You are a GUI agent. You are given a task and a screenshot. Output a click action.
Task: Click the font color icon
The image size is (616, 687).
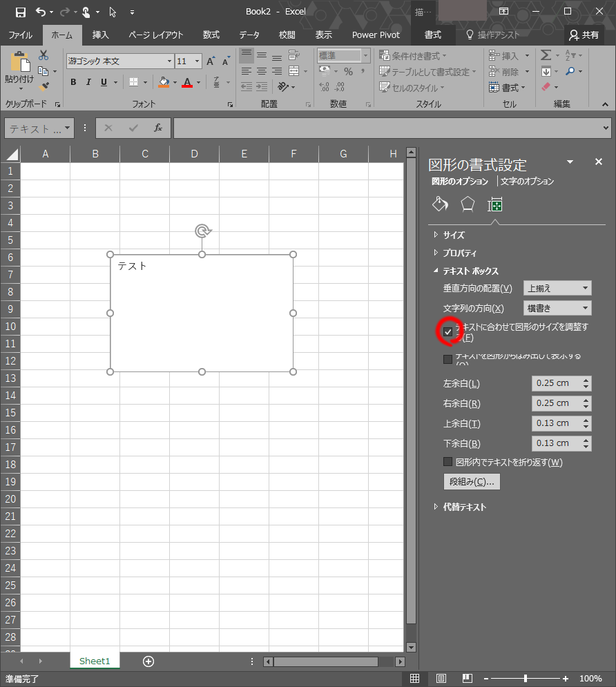point(188,81)
